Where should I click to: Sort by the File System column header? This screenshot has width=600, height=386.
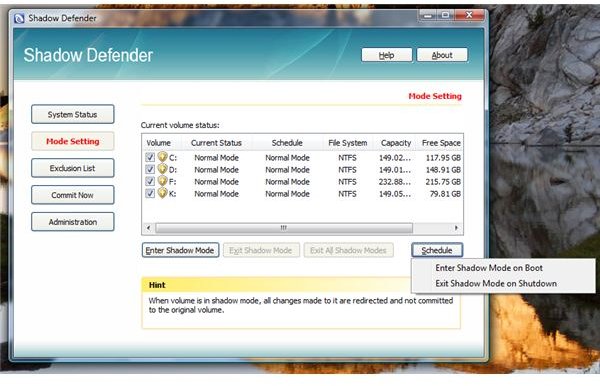pos(347,143)
